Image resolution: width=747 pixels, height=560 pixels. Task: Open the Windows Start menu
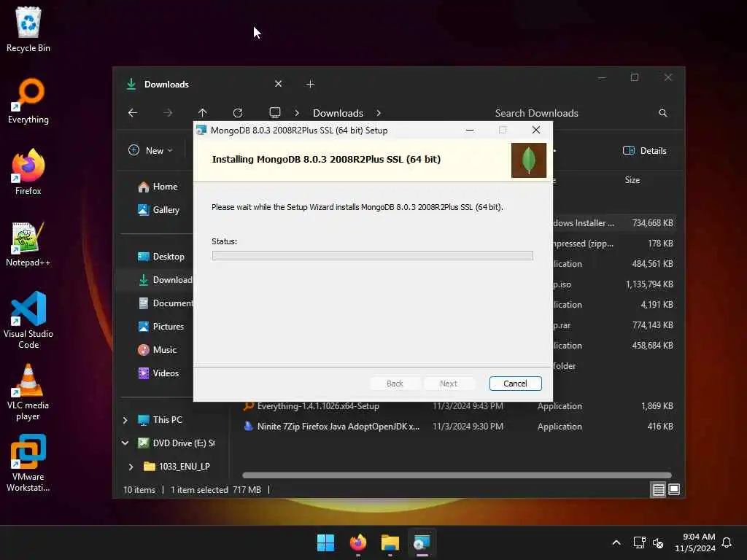326,542
